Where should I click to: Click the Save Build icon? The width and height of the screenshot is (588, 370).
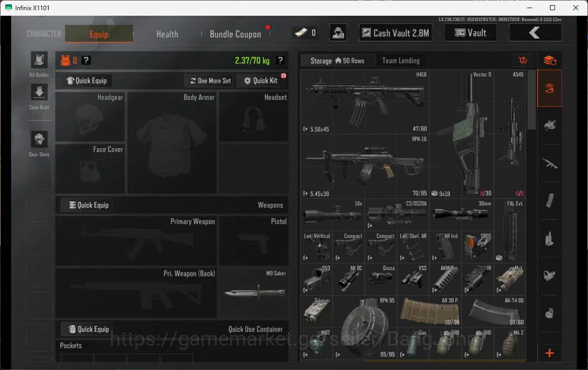39,92
